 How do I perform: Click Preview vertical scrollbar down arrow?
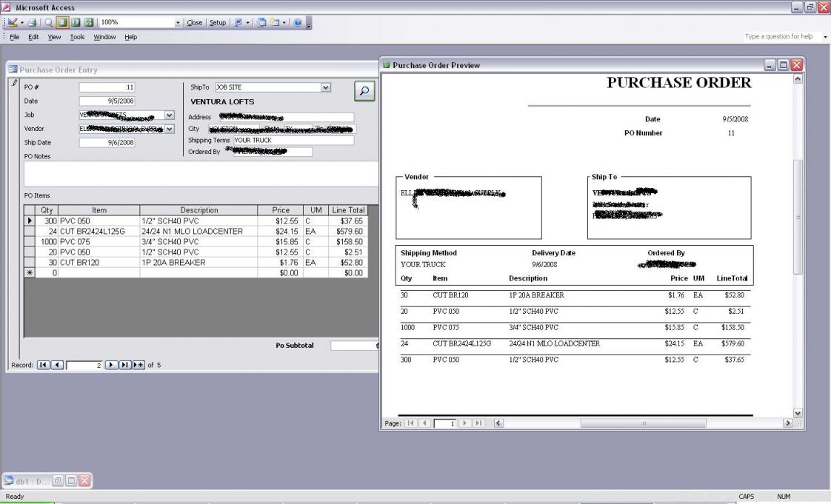(x=798, y=413)
